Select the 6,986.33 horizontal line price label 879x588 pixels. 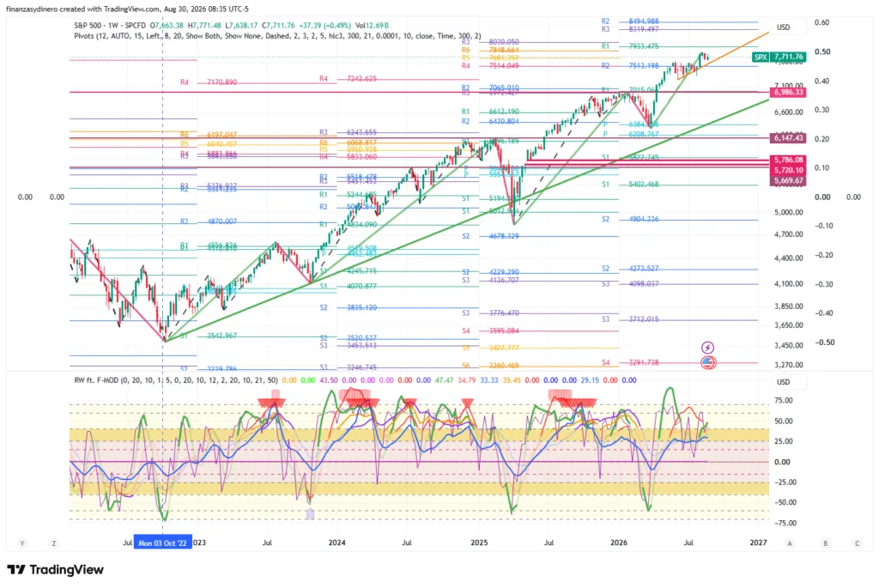(x=788, y=92)
